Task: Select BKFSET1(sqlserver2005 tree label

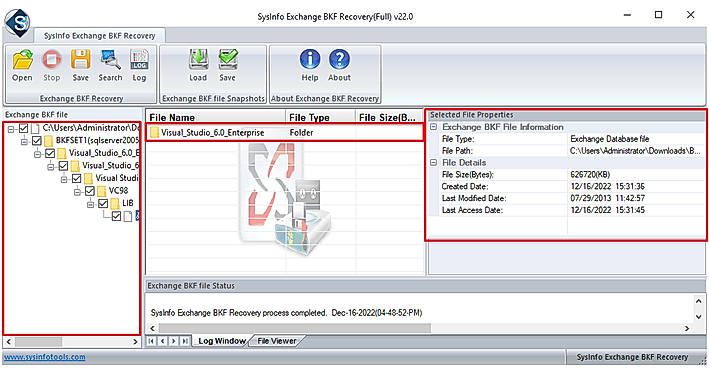Action: point(97,141)
